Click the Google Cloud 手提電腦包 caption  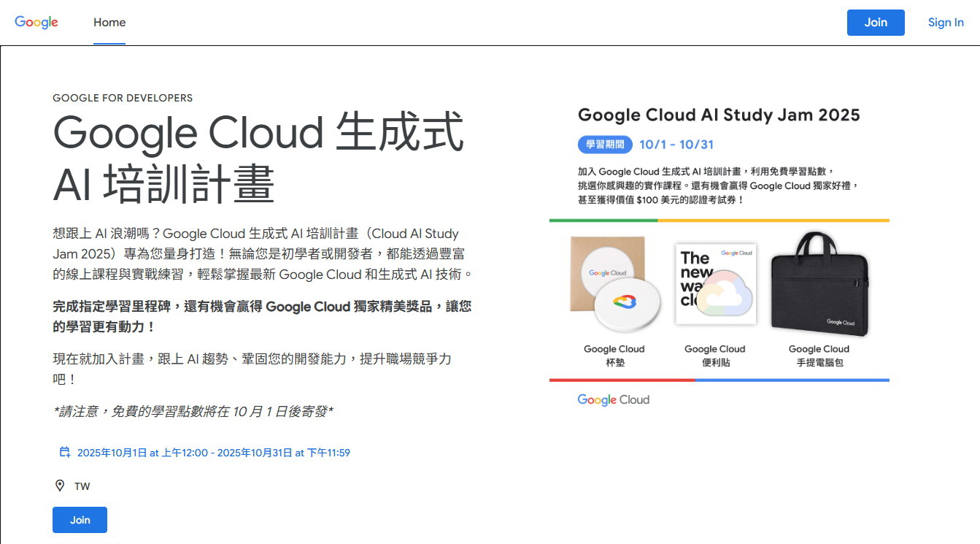(819, 356)
